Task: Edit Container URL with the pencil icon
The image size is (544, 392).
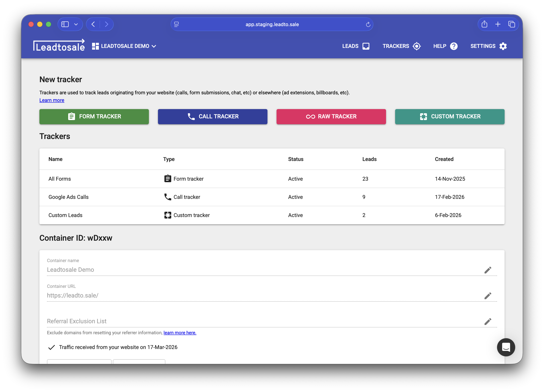Action: [488, 296]
